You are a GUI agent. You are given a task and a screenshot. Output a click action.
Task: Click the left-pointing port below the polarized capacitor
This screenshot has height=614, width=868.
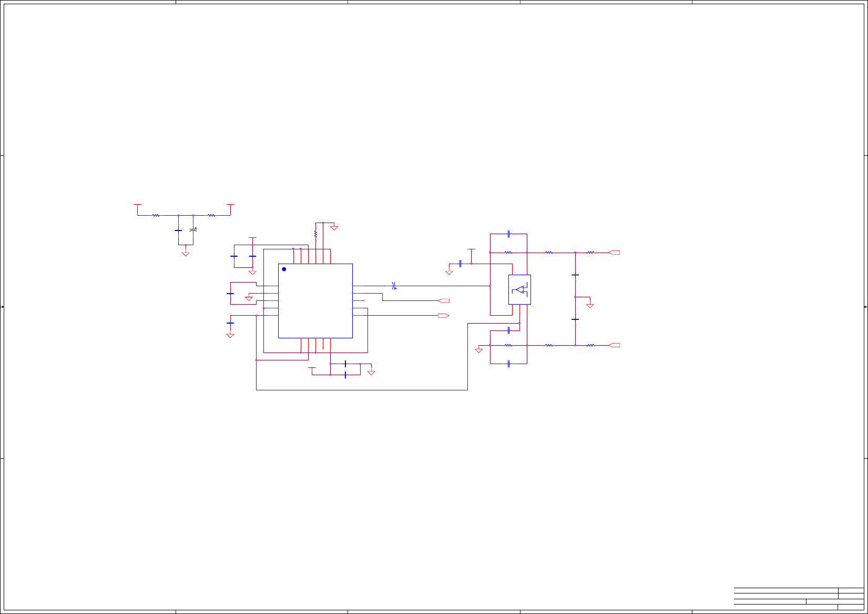click(x=444, y=300)
